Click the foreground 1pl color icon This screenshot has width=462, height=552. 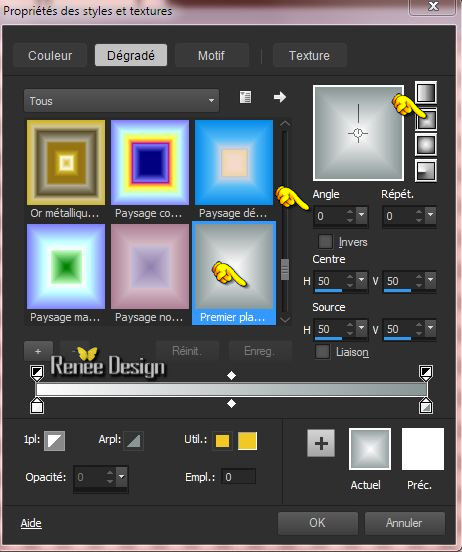tap(55, 440)
